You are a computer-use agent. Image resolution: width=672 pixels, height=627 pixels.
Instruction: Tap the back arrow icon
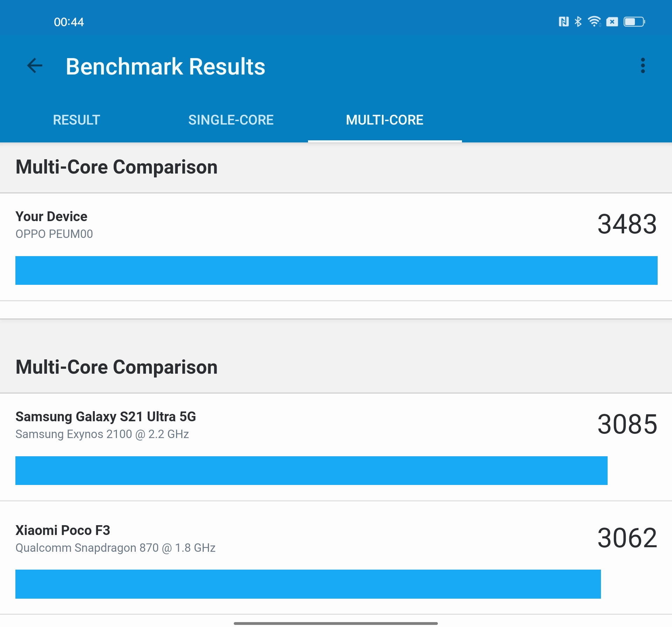(35, 66)
